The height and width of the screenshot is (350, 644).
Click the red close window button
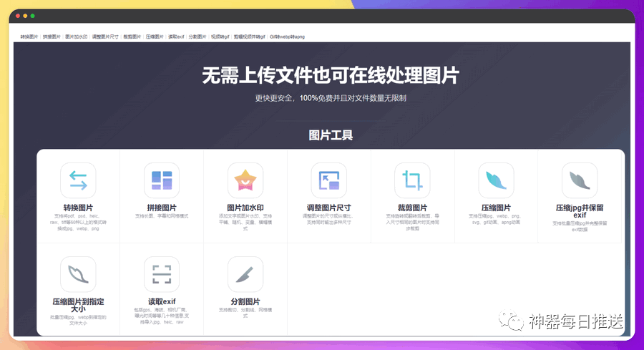18,16
